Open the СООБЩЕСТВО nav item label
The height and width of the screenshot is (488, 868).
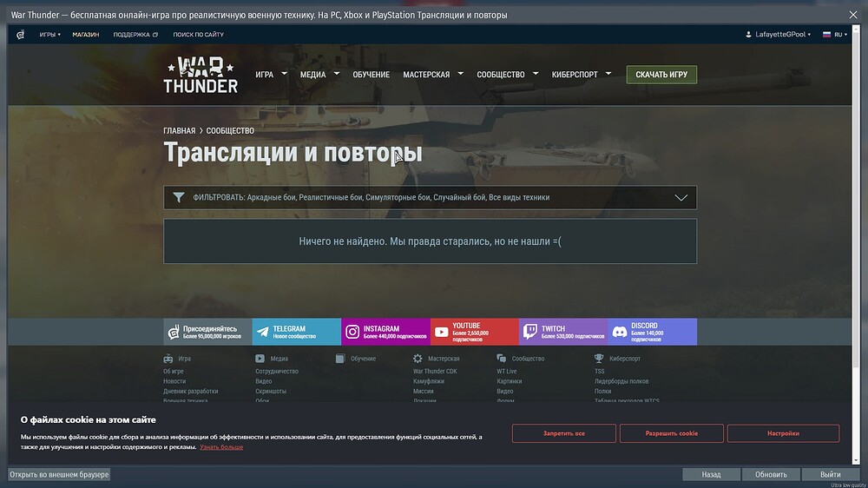tap(501, 74)
